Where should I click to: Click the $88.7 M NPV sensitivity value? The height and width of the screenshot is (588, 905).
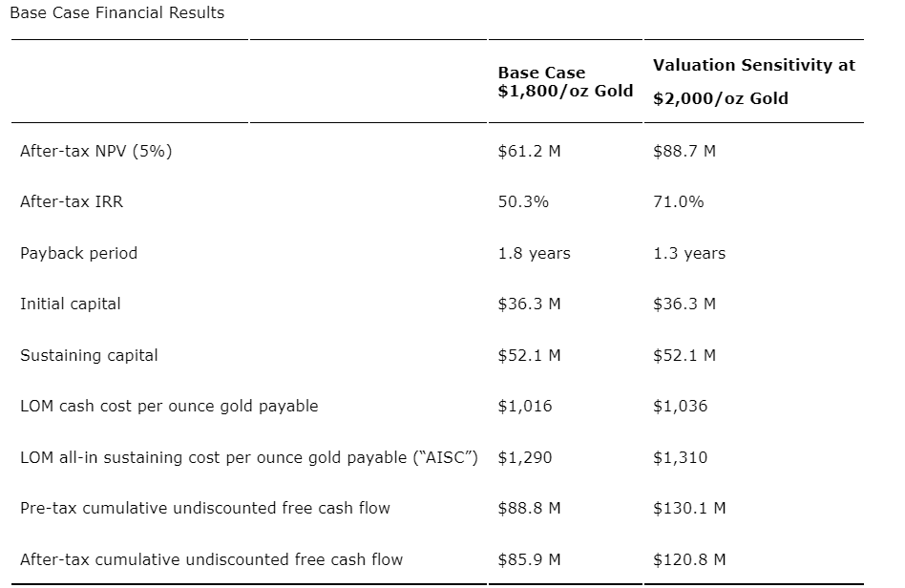coord(684,151)
